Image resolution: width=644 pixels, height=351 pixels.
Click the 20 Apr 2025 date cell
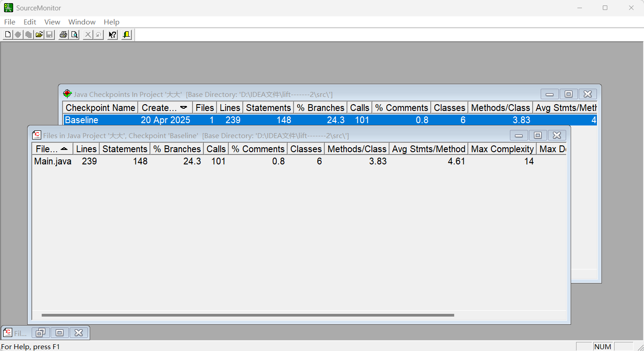pos(165,120)
